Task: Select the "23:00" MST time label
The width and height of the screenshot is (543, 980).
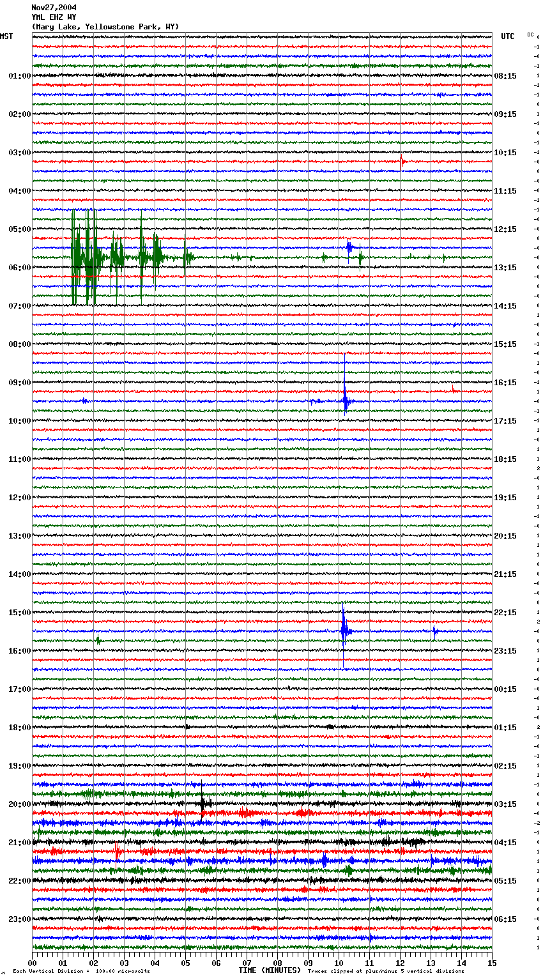Action: point(19,919)
